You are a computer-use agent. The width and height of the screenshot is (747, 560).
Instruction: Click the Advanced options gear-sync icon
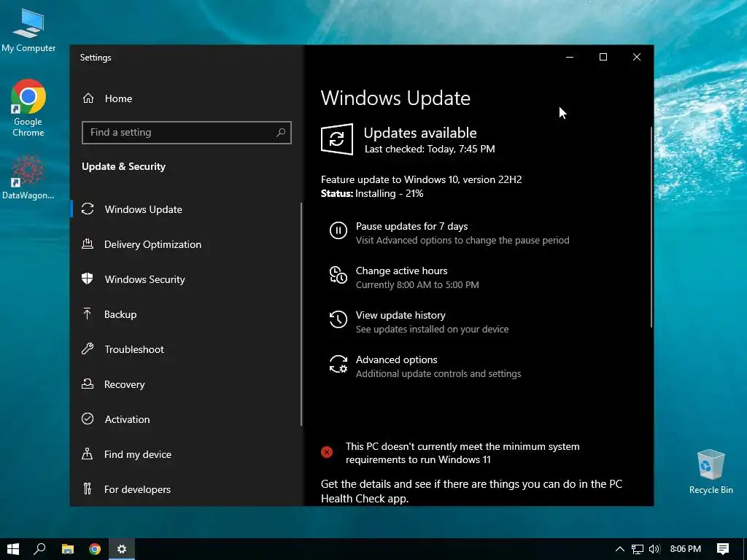point(338,365)
